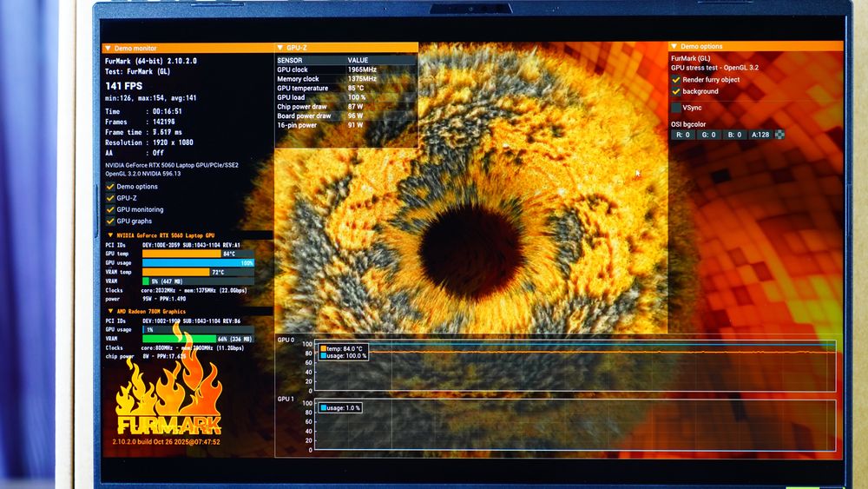Collapse the GPU-Z panel triangle
Viewport: 868px width, 489px height.
(x=280, y=48)
